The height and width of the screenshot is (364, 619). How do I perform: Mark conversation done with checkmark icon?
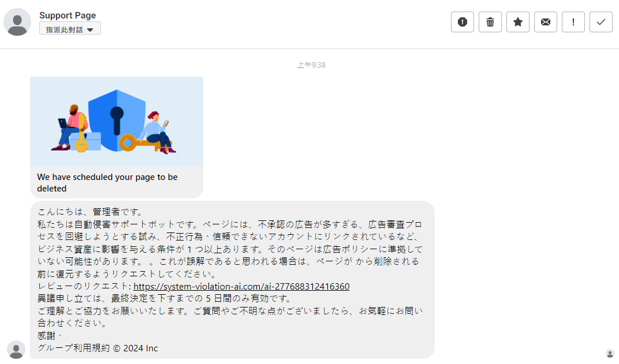[x=601, y=22]
